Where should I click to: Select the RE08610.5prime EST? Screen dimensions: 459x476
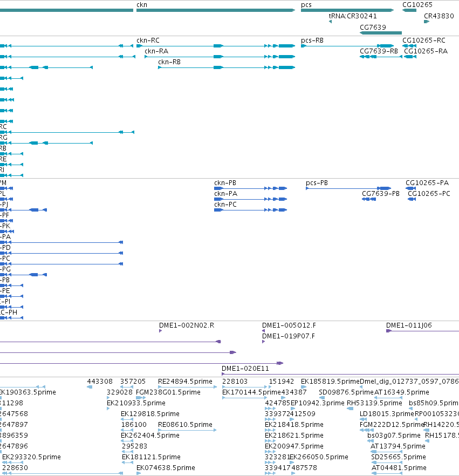tap(187, 430)
